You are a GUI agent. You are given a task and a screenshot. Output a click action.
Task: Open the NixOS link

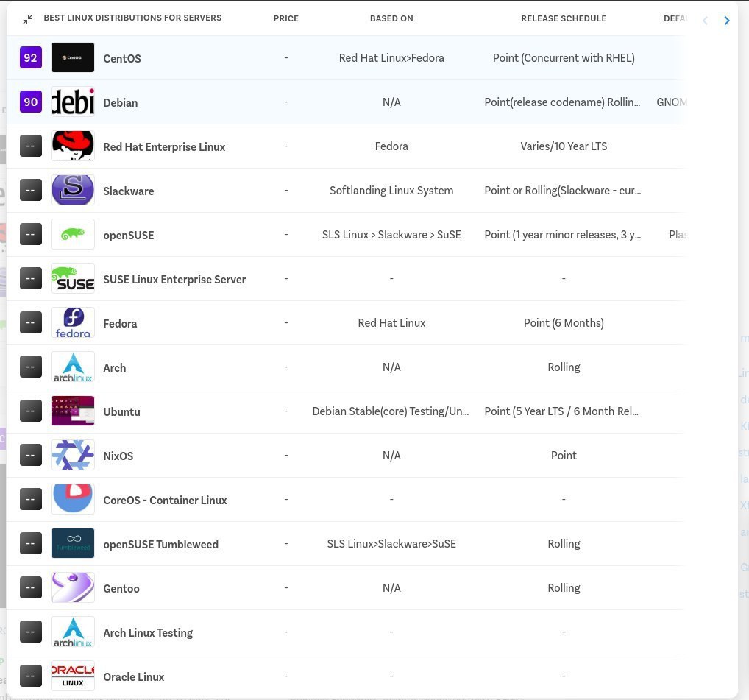pyautogui.click(x=118, y=456)
